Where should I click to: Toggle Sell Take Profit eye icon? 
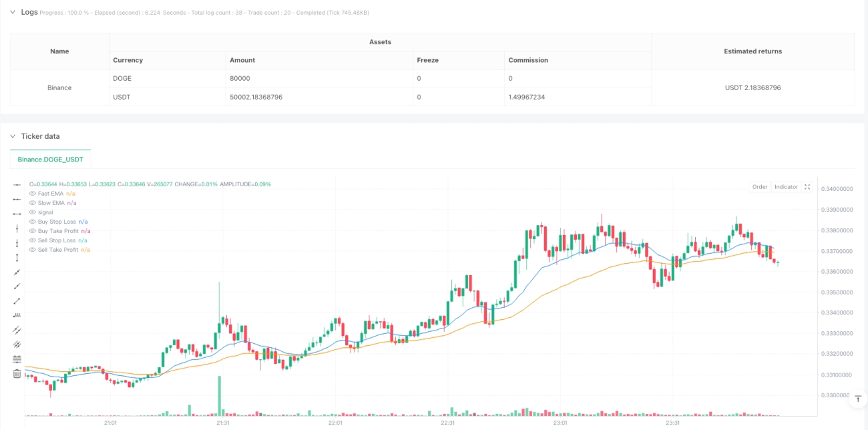coord(32,250)
